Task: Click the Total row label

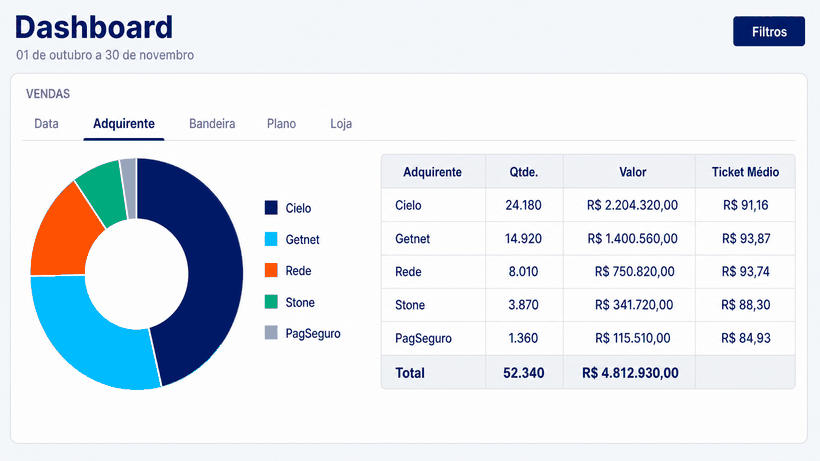Action: (410, 373)
